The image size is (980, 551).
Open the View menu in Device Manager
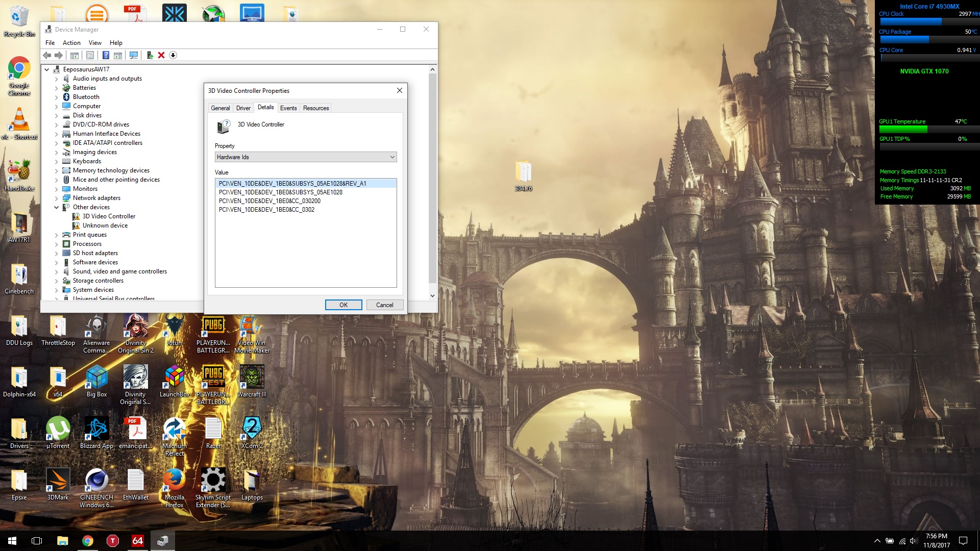click(x=95, y=43)
